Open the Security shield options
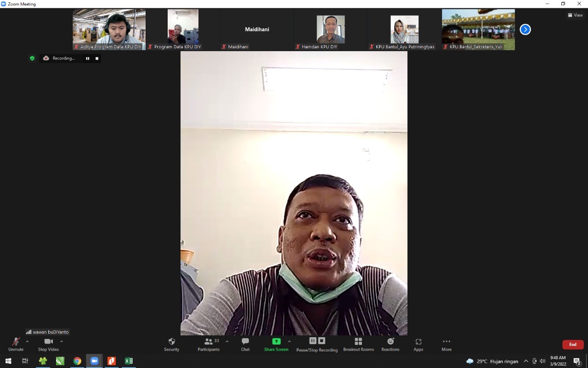This screenshot has height=368, width=588. click(171, 344)
